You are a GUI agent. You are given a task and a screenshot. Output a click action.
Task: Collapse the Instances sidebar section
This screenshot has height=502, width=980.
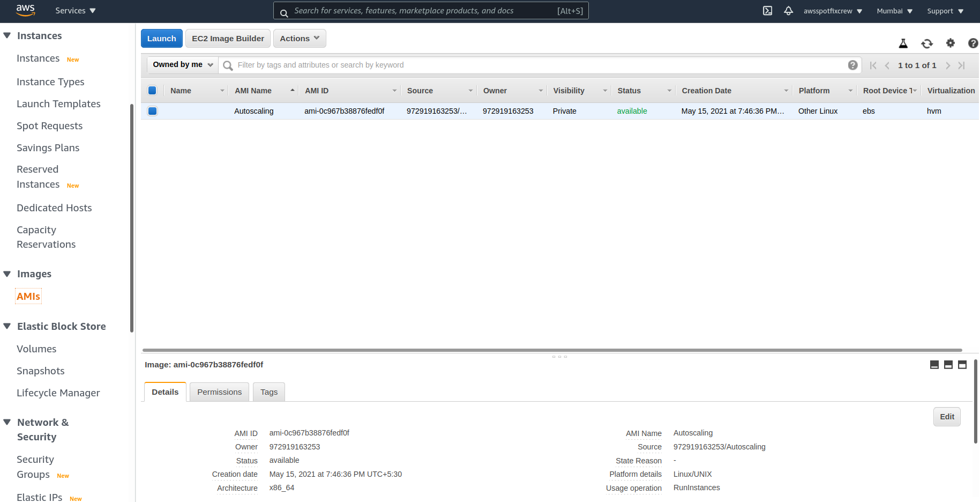(x=7, y=36)
